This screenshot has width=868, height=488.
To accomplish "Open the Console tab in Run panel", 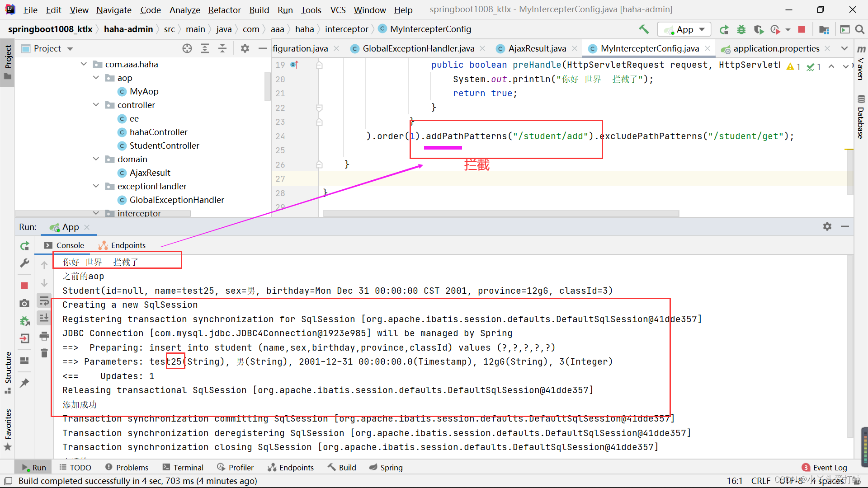I will coord(65,245).
